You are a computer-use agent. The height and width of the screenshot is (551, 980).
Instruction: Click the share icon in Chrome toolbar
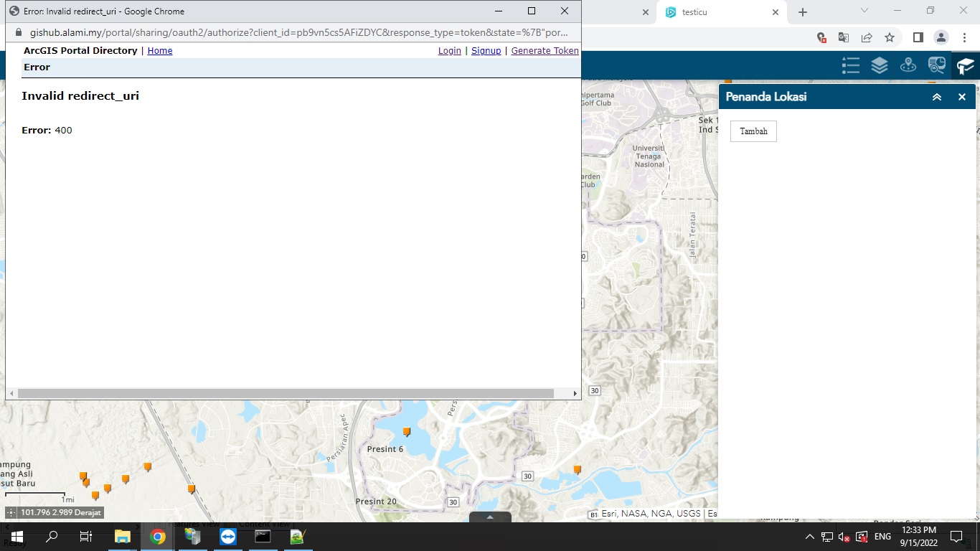tap(867, 37)
